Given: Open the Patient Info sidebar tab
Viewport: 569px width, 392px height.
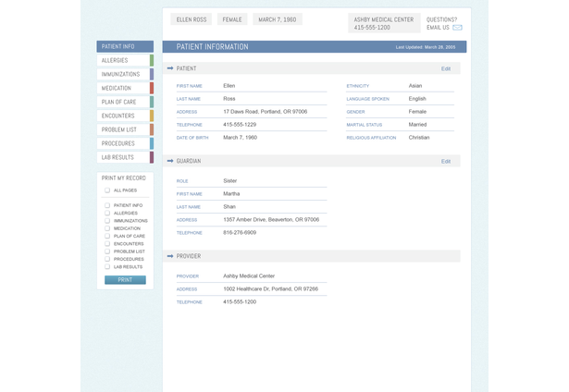Looking at the screenshot, I should coord(125,46).
